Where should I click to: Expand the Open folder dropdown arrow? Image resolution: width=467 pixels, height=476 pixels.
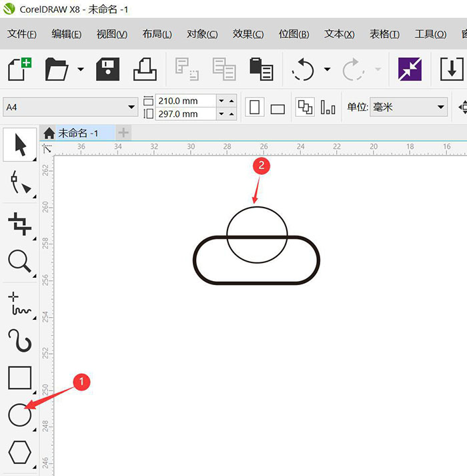coord(81,69)
